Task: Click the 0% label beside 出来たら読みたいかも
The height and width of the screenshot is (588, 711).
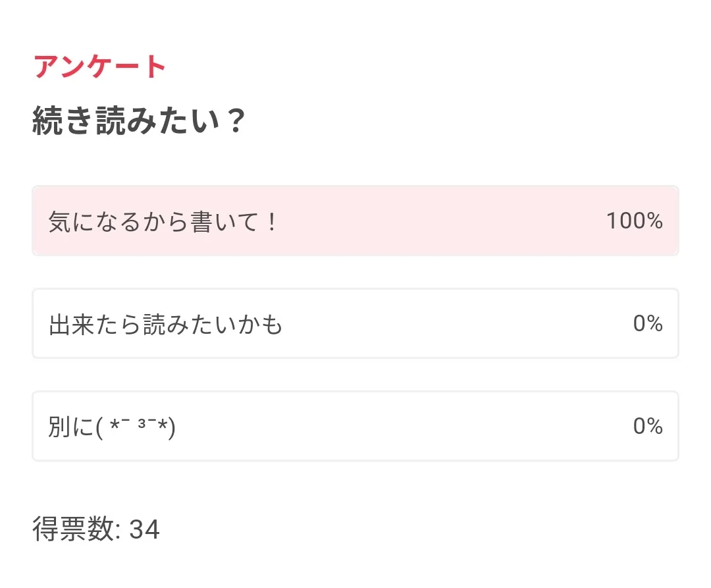Action: click(647, 324)
